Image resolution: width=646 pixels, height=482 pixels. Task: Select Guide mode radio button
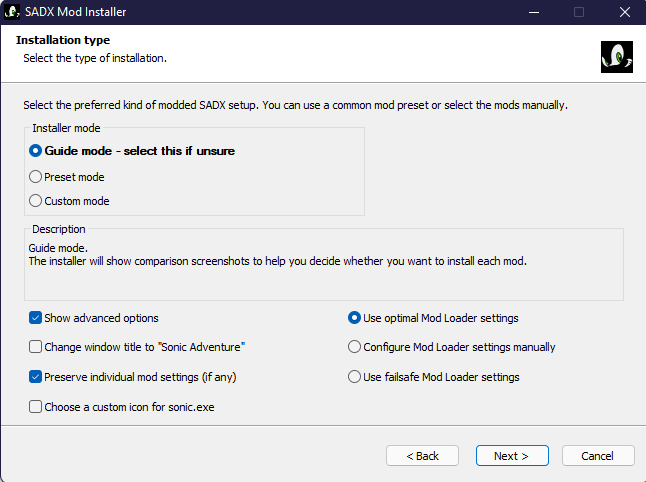(36, 151)
